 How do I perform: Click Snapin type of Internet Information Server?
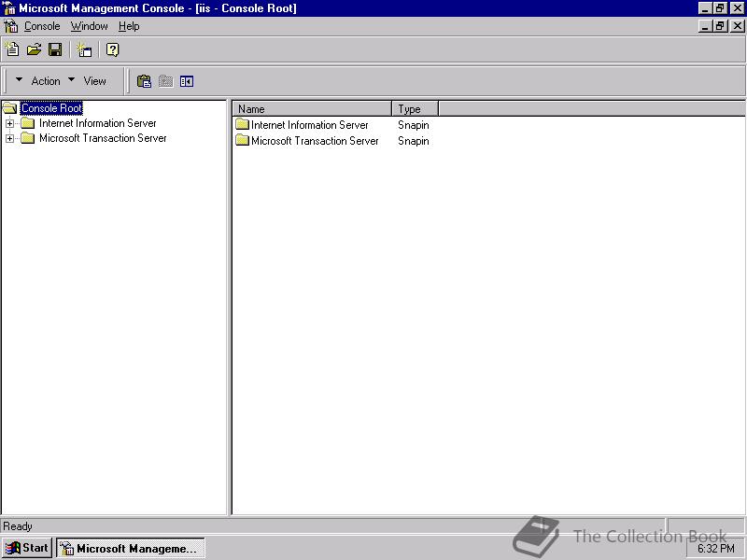[x=414, y=125]
